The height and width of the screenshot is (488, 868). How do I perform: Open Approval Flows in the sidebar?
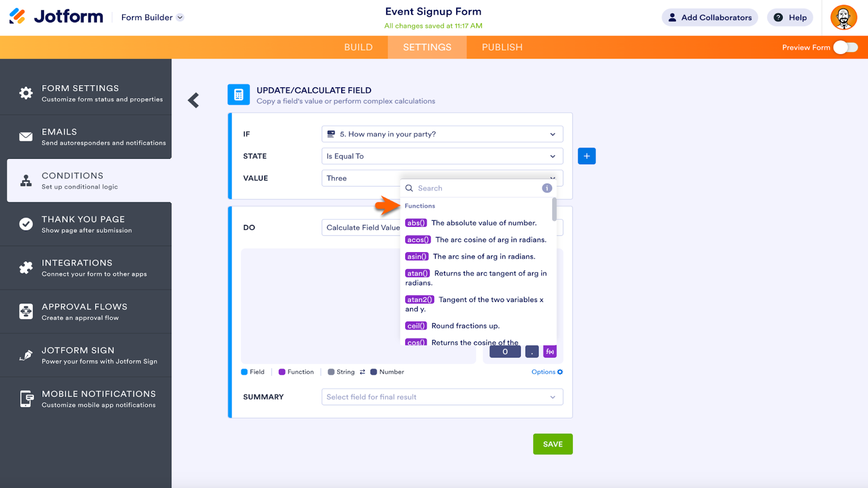point(86,311)
